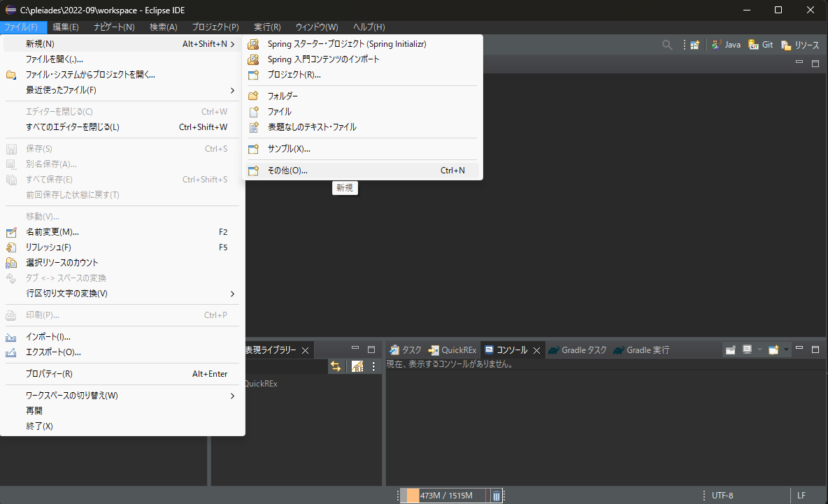This screenshot has width=828, height=504.
Task: Click the LF line delimiter status
Action: tap(801, 496)
